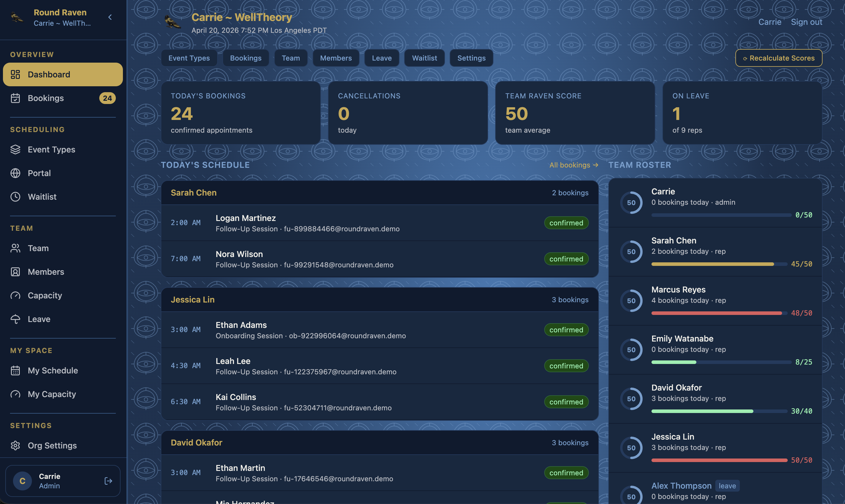Click Jessica Lin's 50/50 capacity bar
This screenshot has width=845, height=504.
tap(719, 460)
